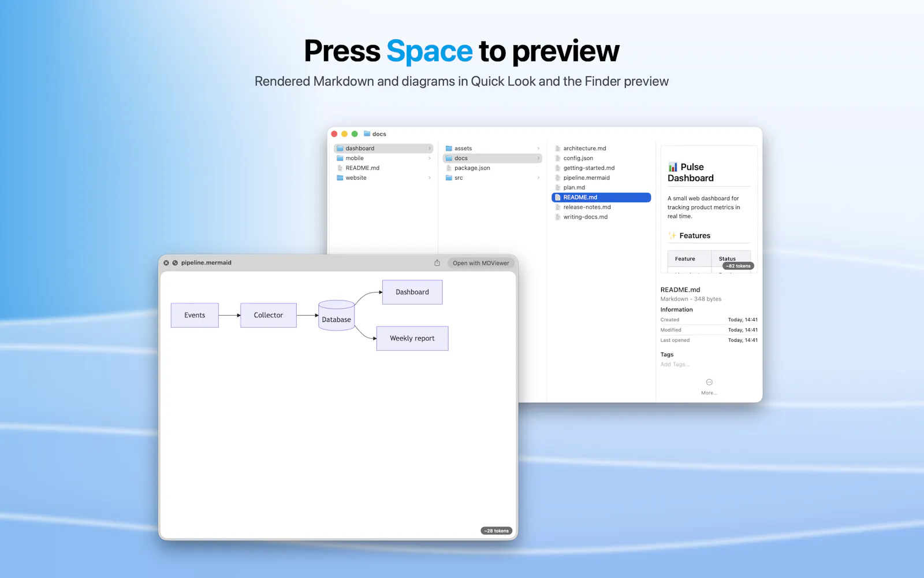The width and height of the screenshot is (924, 578).
Task: Click the ~82 tokens badge in preview
Action: [739, 266]
